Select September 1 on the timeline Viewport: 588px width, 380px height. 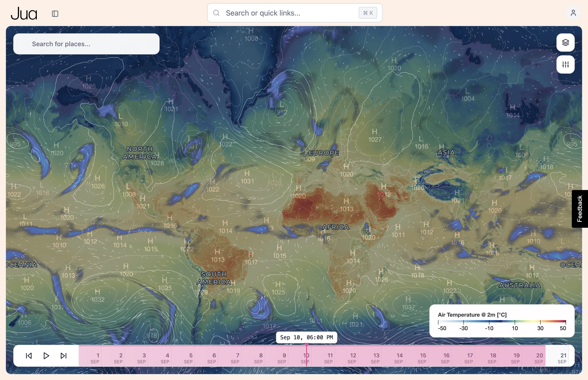click(x=97, y=356)
